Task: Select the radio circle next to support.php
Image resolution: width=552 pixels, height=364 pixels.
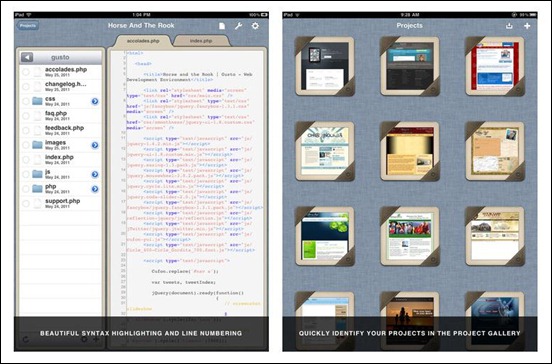Action: point(26,203)
